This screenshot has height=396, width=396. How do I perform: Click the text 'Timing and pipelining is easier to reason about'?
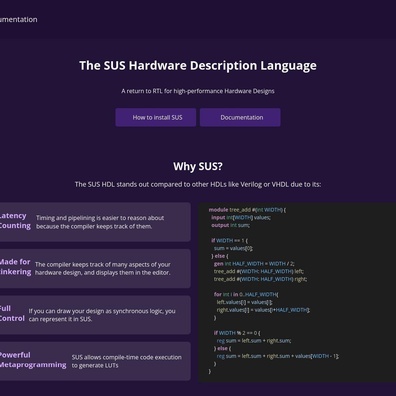[100, 218]
